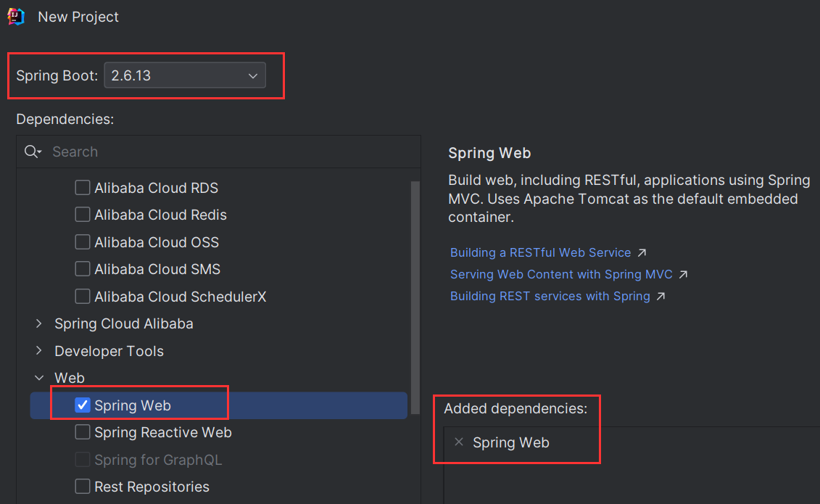This screenshot has height=504, width=820.
Task: Select Alibaba Cloud SMS checkbox
Action: point(83,269)
